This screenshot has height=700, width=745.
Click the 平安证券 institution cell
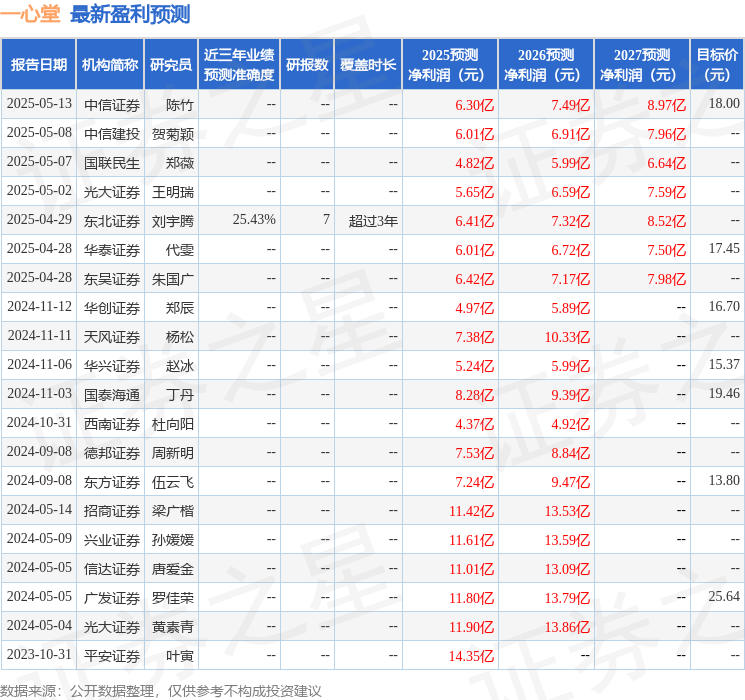tap(112, 655)
